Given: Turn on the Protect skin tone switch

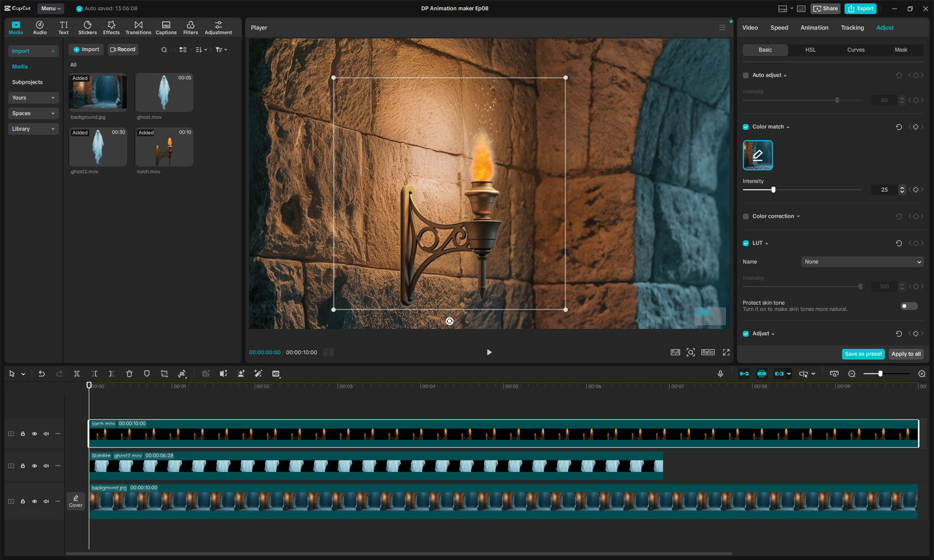Looking at the screenshot, I should 909,306.
